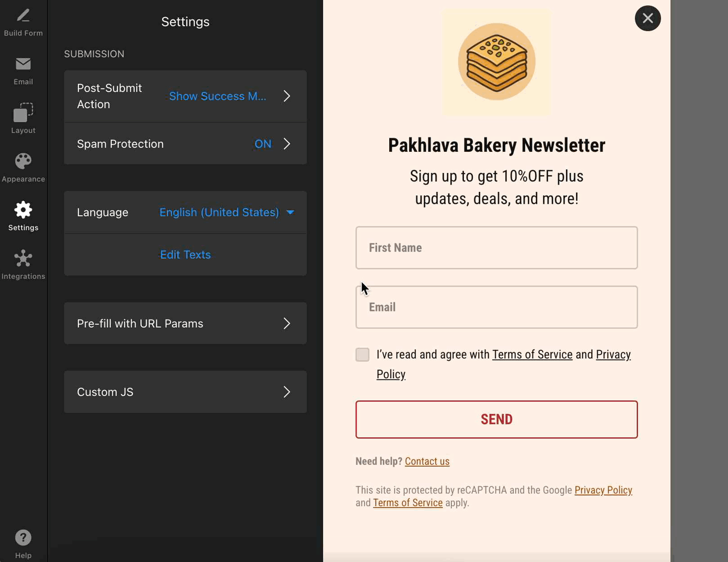Check the Terms of Service agreement checkbox
728x562 pixels.
[362, 354]
